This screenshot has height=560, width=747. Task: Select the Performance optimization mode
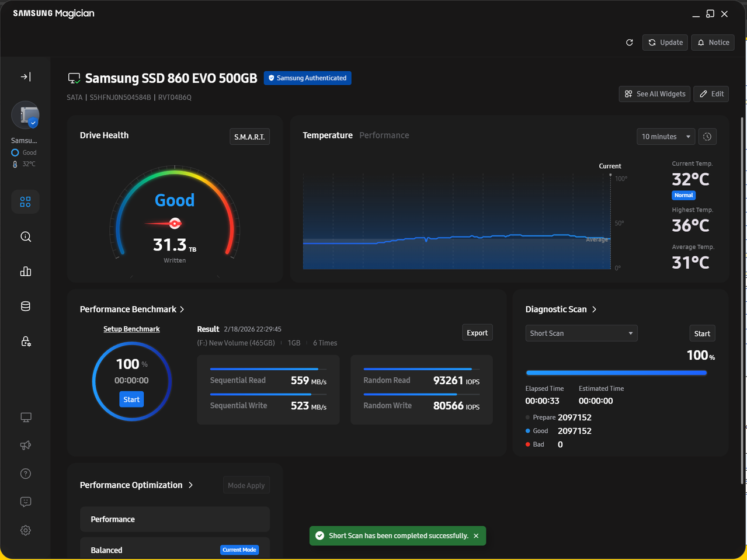tap(175, 519)
